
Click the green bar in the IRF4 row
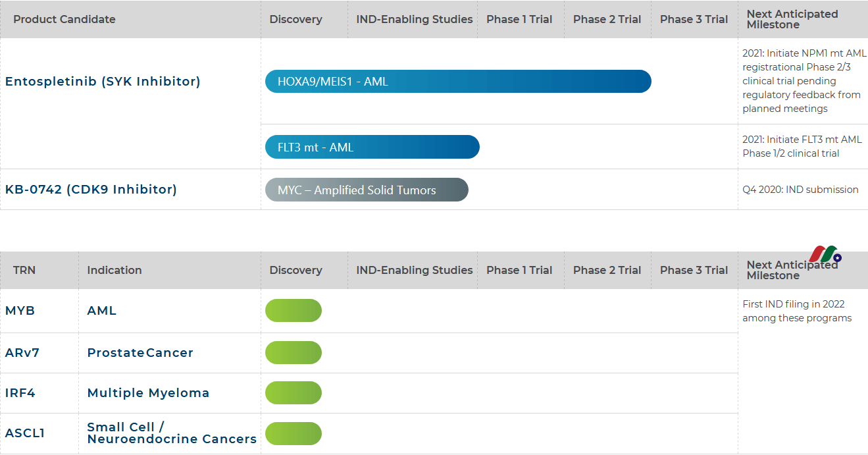coord(294,393)
